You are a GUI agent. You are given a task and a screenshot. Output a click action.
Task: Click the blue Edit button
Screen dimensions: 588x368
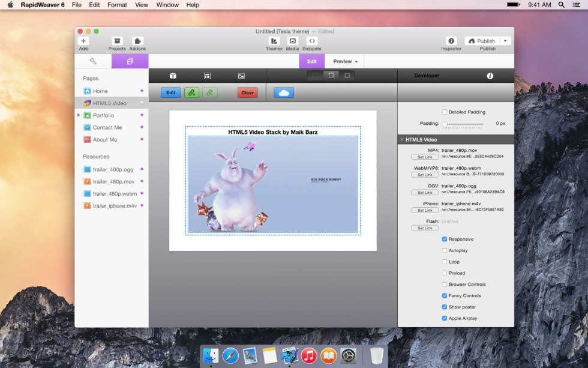[x=171, y=92]
